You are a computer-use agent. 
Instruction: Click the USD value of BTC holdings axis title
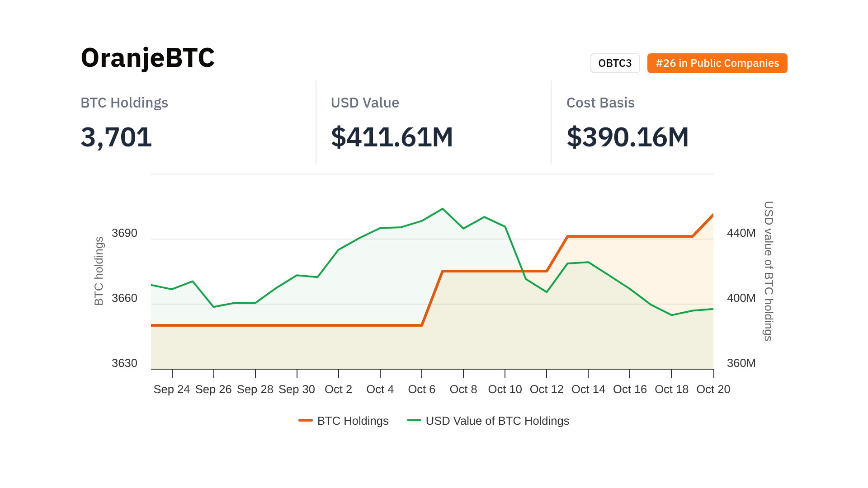[x=768, y=271]
